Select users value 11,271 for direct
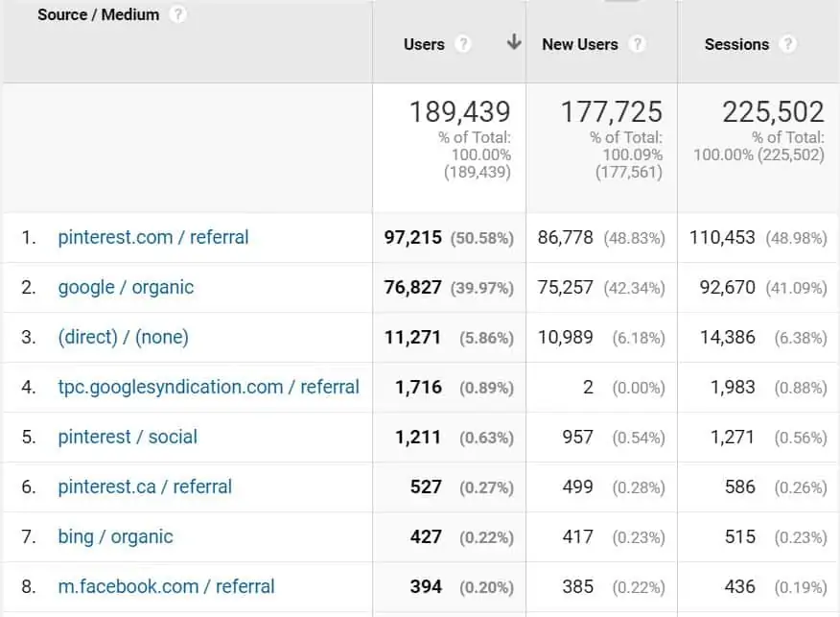The width and height of the screenshot is (840, 617). click(413, 337)
